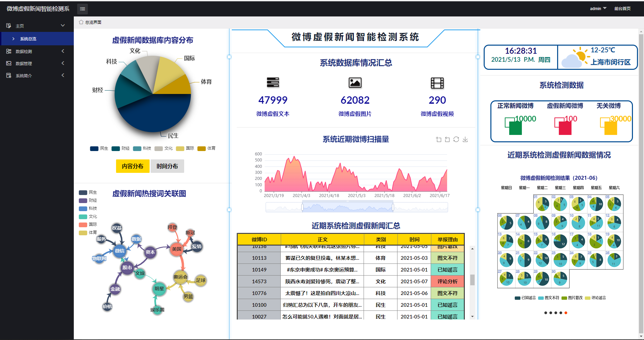Expand the 数据管理 sidebar menu
The image size is (644, 340).
[37, 63]
